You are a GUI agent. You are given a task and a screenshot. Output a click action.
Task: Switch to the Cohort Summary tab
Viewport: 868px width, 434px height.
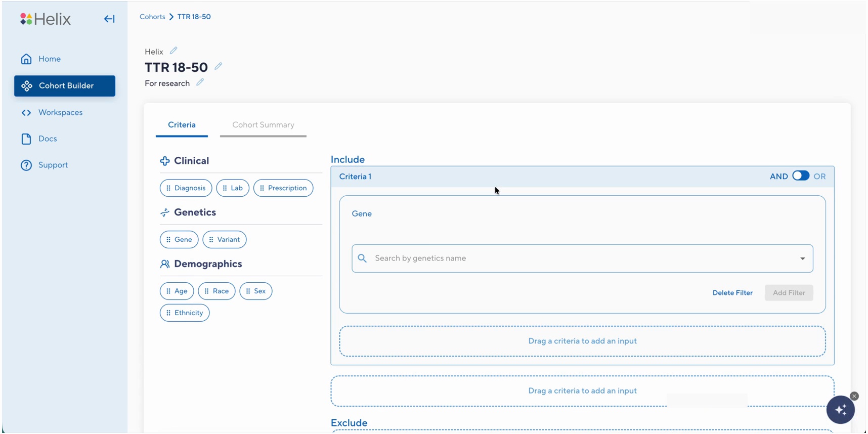pyautogui.click(x=263, y=125)
